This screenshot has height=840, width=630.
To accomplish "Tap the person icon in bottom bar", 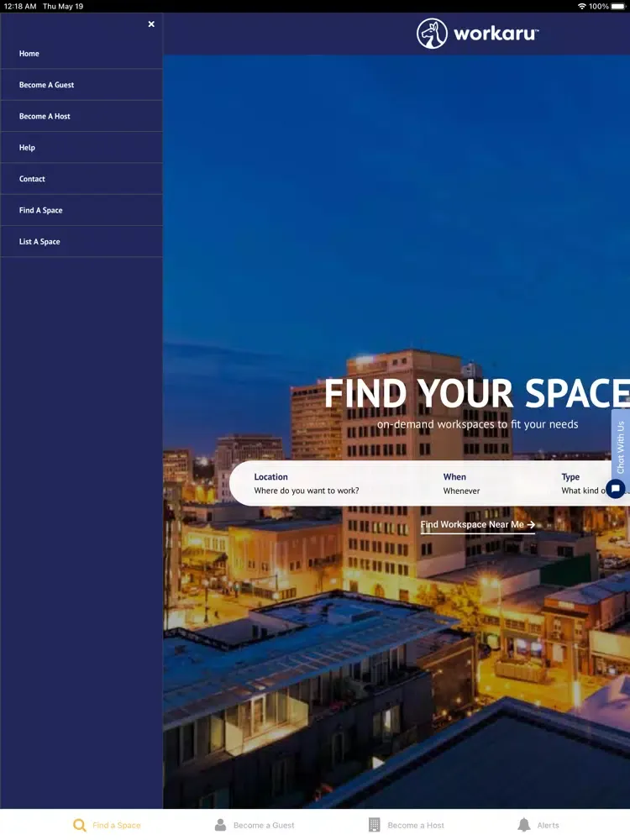I will coord(220,825).
